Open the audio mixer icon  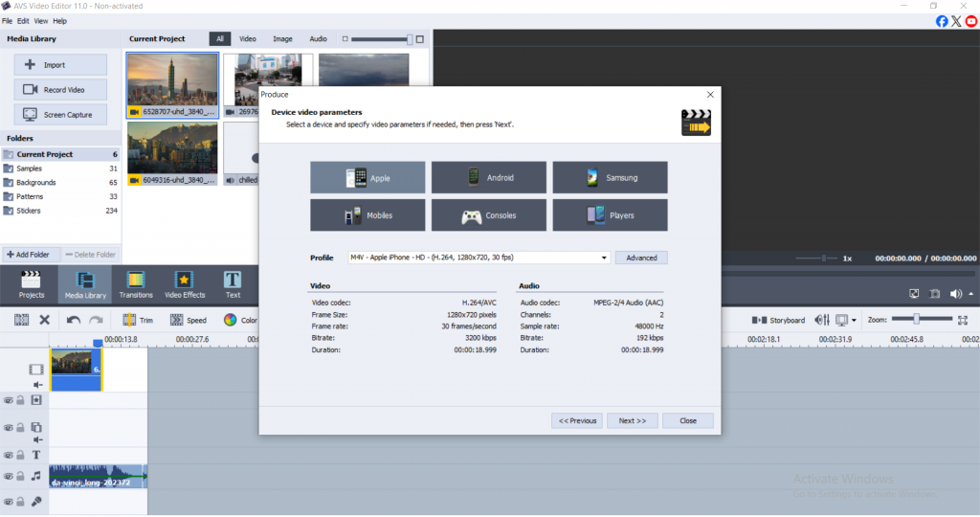click(x=822, y=320)
